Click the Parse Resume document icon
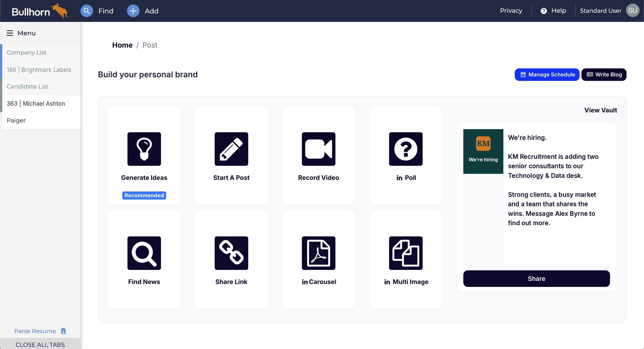This screenshot has height=349, width=644. tap(64, 331)
